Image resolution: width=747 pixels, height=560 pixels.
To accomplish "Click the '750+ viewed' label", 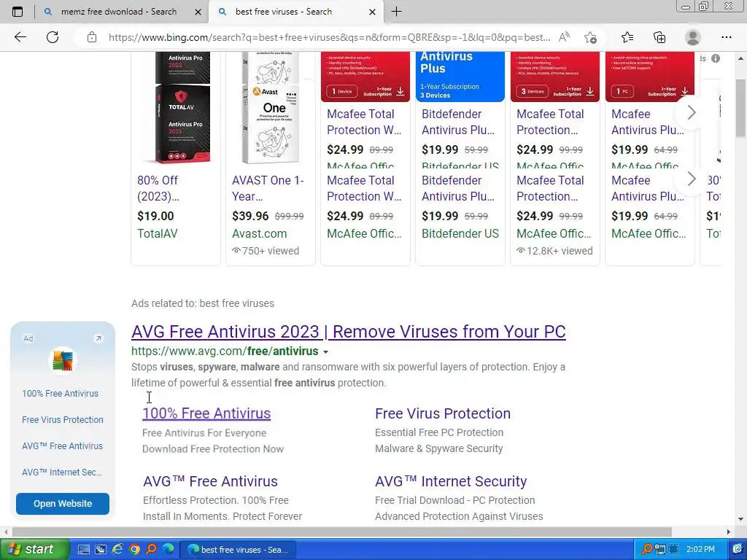I will coord(266,251).
